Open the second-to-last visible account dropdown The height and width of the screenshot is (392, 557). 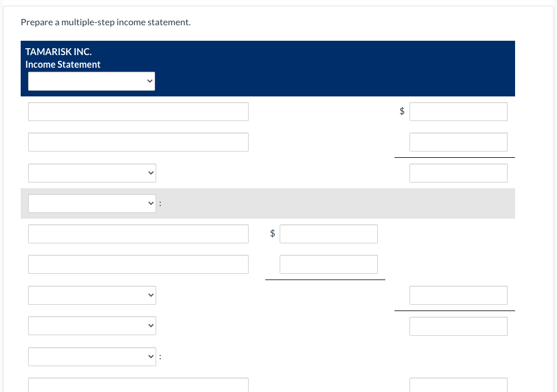(92, 325)
